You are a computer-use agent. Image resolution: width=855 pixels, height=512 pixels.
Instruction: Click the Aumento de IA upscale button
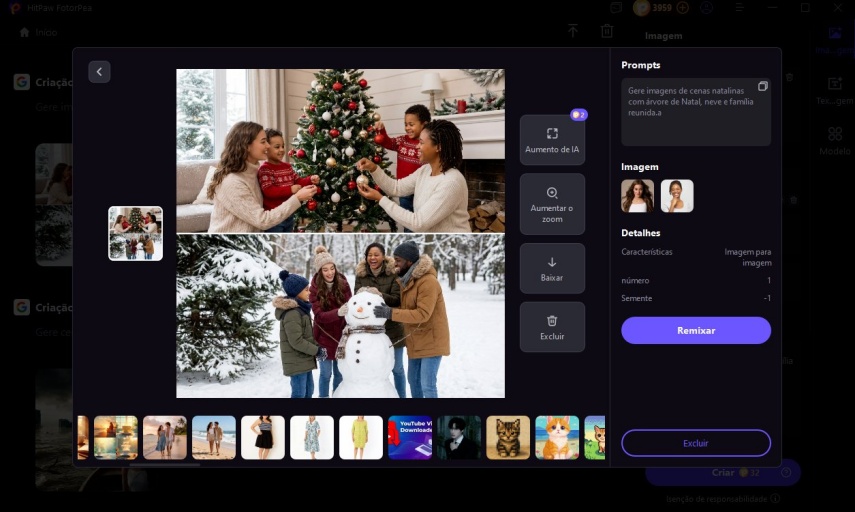tap(552, 140)
